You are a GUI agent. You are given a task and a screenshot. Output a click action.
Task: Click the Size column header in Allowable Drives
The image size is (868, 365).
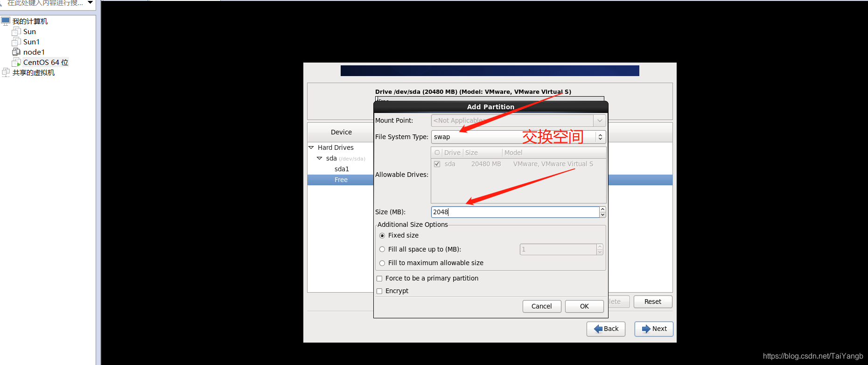(x=483, y=153)
